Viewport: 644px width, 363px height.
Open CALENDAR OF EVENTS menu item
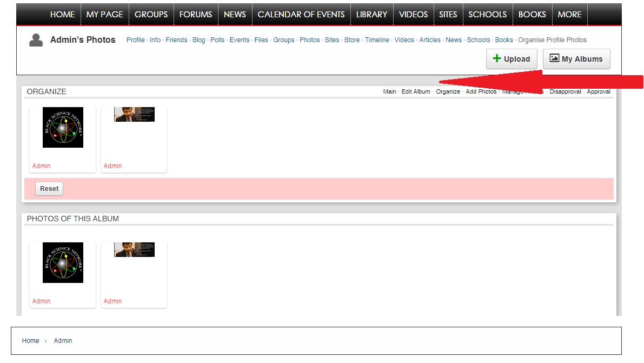click(301, 15)
